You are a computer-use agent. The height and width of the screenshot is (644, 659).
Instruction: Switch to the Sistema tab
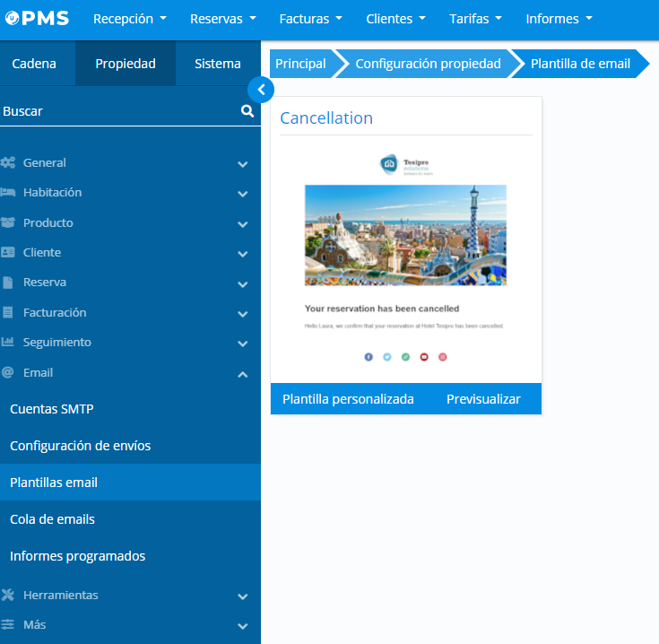[218, 64]
